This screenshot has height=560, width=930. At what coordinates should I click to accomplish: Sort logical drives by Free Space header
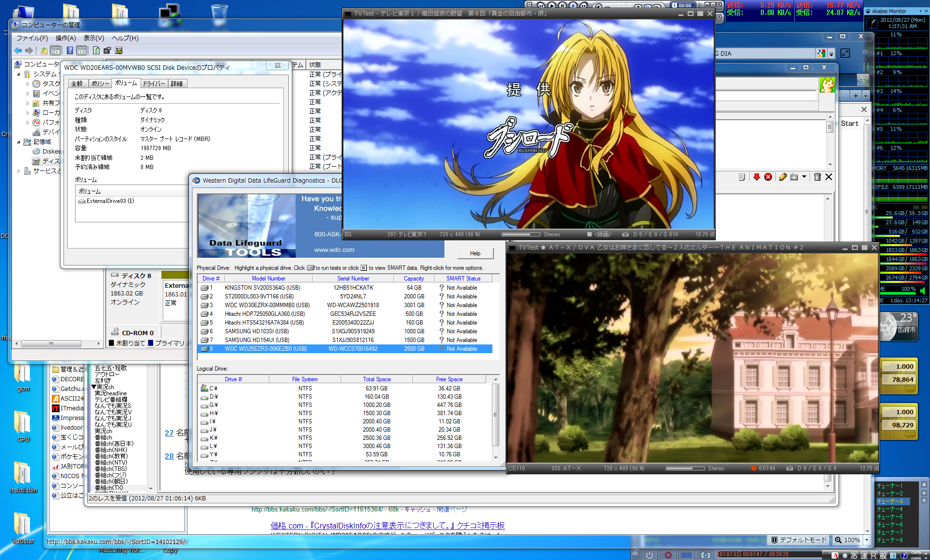pos(449,379)
